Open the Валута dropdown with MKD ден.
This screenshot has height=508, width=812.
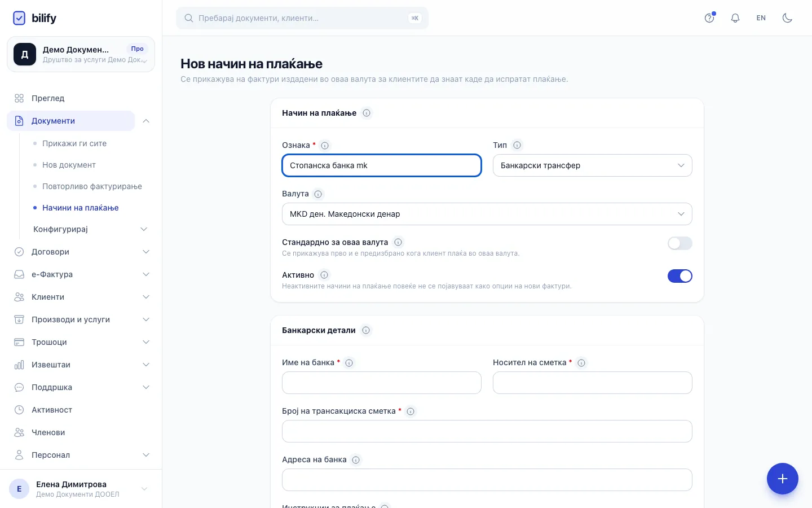point(487,214)
